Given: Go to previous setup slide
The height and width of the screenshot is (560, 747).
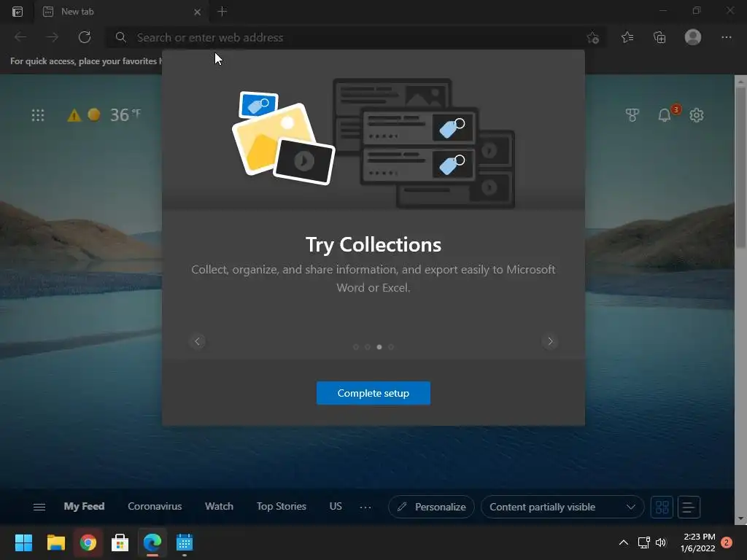Looking at the screenshot, I should (x=197, y=341).
